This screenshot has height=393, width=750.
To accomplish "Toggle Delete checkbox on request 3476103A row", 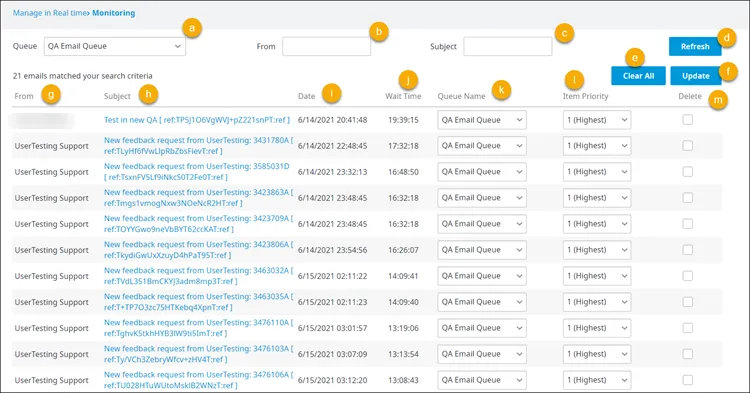I will click(x=687, y=354).
